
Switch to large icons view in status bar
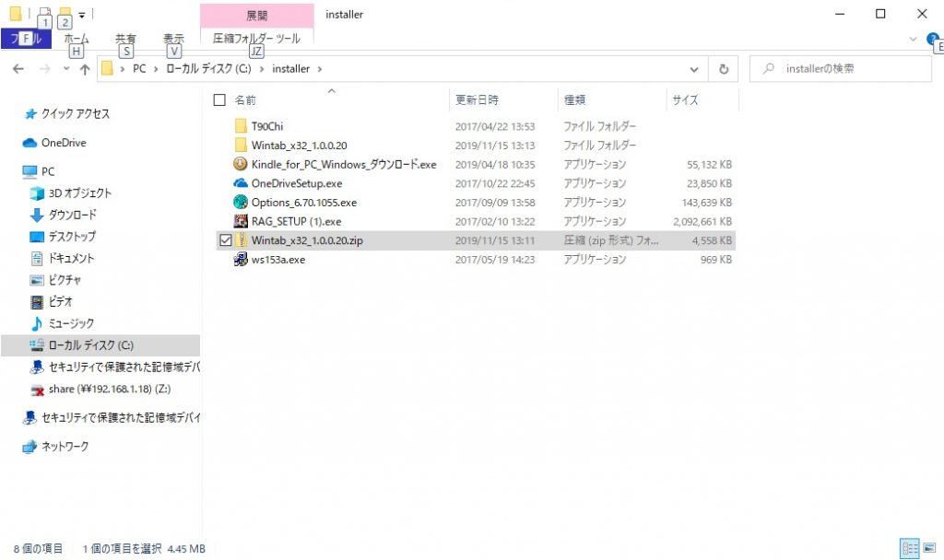click(x=929, y=548)
